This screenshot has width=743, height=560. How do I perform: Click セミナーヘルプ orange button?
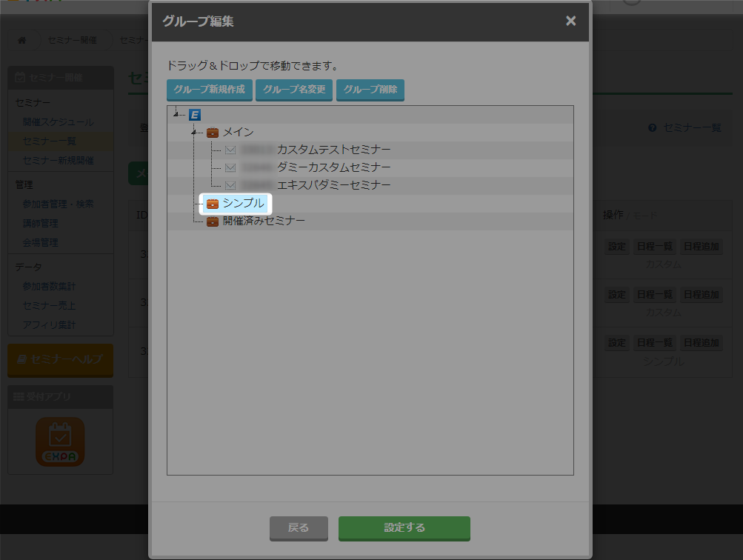(60, 360)
